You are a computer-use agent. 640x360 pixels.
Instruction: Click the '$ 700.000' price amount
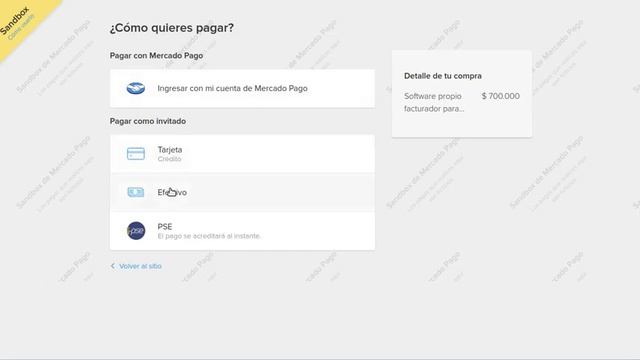pos(500,96)
